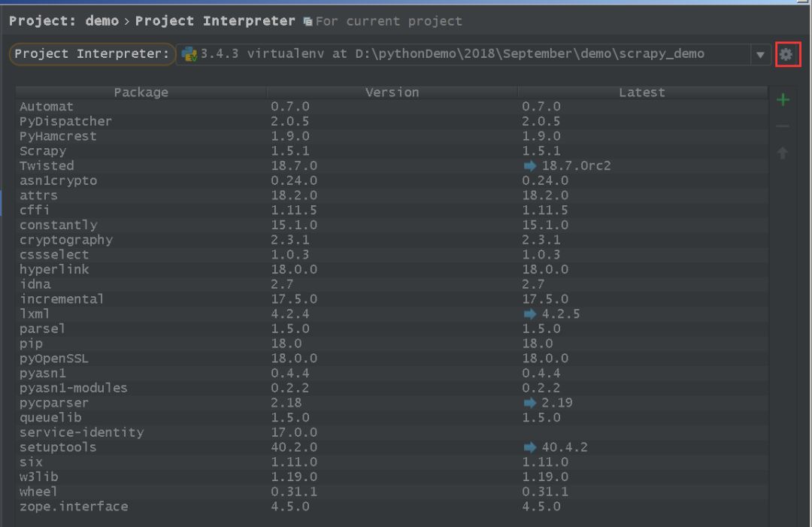The height and width of the screenshot is (527, 812).
Task: Click the upgrade arrow beside pycparser 2.19
Action: (x=530, y=403)
